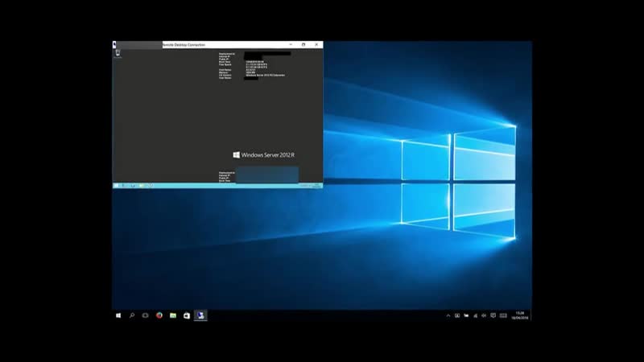Click the remote session Start button
Viewport: 644px width, 362px height.
[x=116, y=185]
